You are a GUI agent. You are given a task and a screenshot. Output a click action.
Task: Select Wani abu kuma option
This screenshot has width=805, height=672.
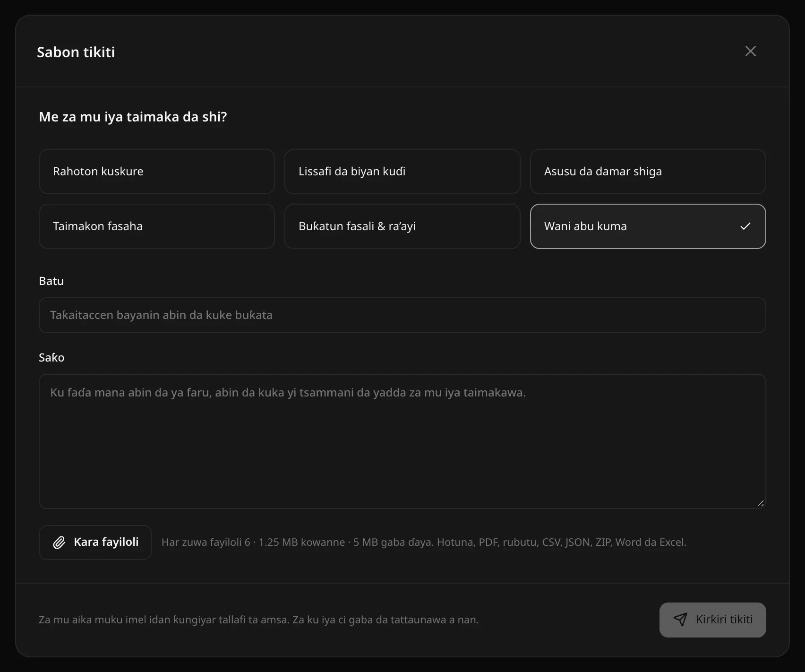point(648,226)
